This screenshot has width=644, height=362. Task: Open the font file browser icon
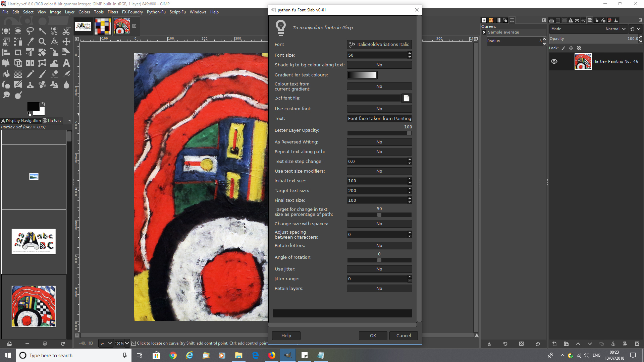(x=407, y=98)
